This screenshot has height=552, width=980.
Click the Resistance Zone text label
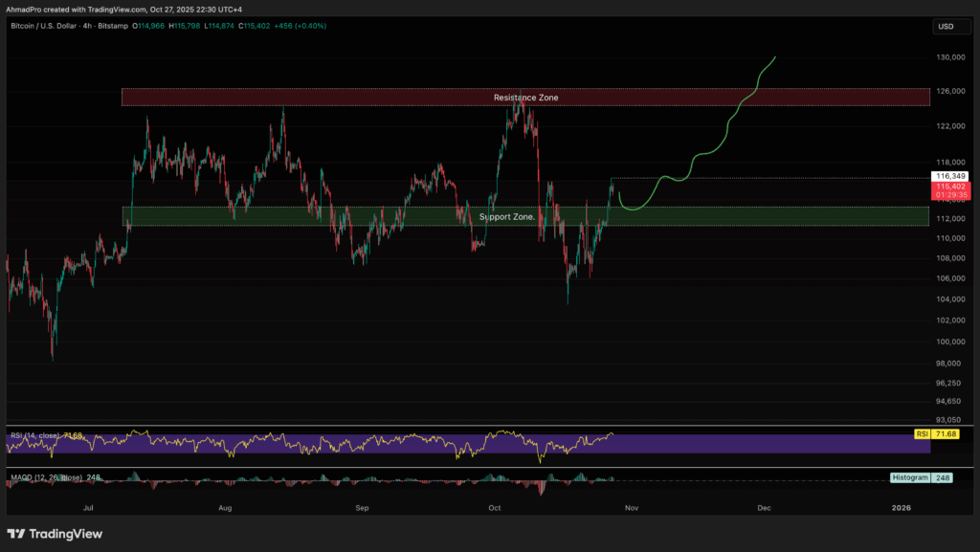click(525, 98)
